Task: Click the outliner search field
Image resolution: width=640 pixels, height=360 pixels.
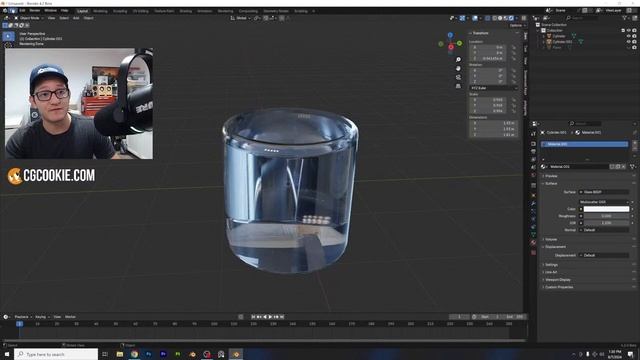Action: pyautogui.click(x=583, y=18)
